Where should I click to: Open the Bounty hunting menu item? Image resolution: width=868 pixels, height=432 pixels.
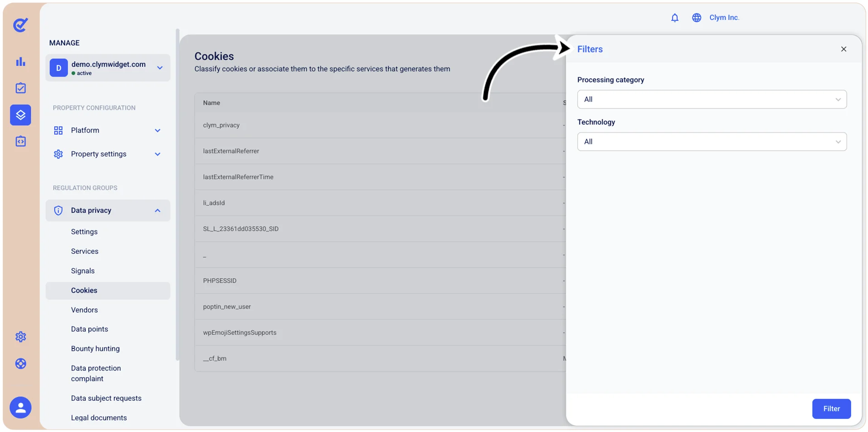pyautogui.click(x=96, y=348)
